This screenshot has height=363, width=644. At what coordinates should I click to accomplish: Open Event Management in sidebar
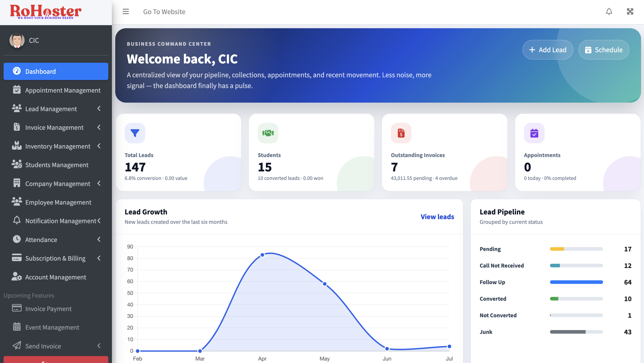56,327
